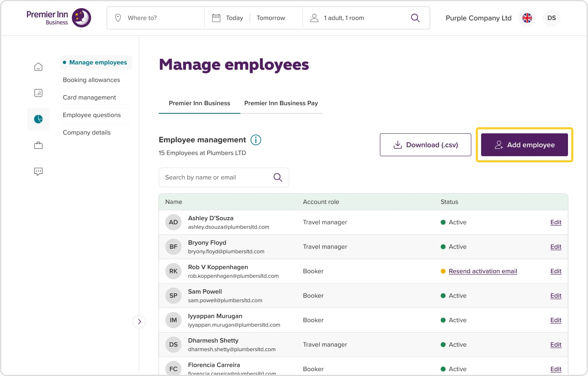Edit Florencia Carreira's record
Image resolution: width=588 pixels, height=376 pixels.
pos(556,369)
